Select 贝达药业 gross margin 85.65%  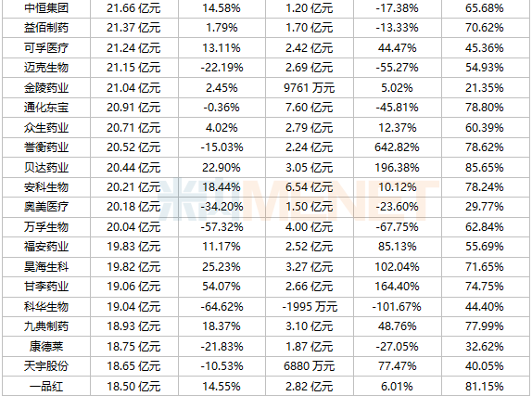pyautogui.click(x=485, y=168)
